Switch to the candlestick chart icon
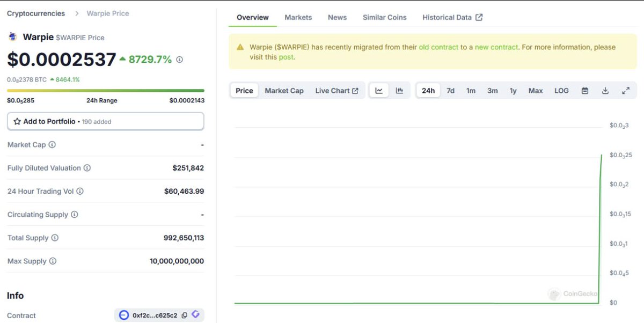Screen dimensions: 644x323 (400, 90)
